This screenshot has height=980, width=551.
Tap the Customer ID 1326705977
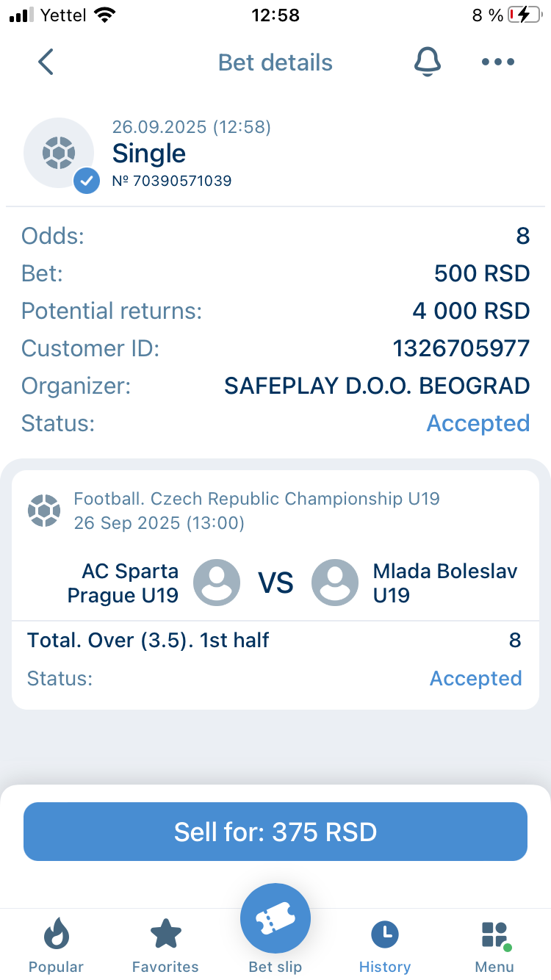[461, 348]
